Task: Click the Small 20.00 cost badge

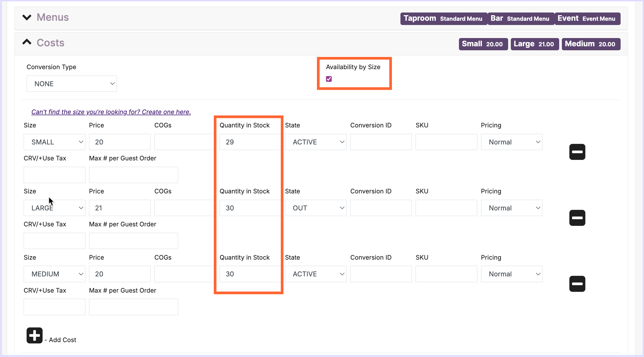Action: pos(483,44)
